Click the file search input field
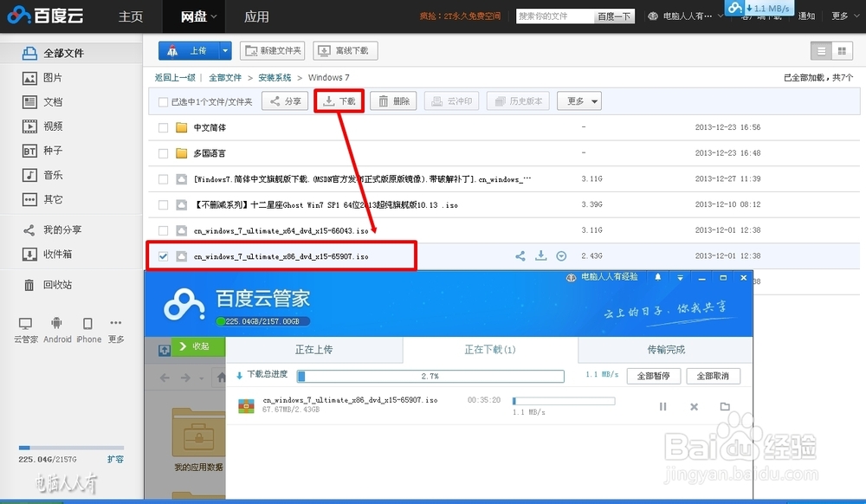866x504 pixels. click(555, 16)
